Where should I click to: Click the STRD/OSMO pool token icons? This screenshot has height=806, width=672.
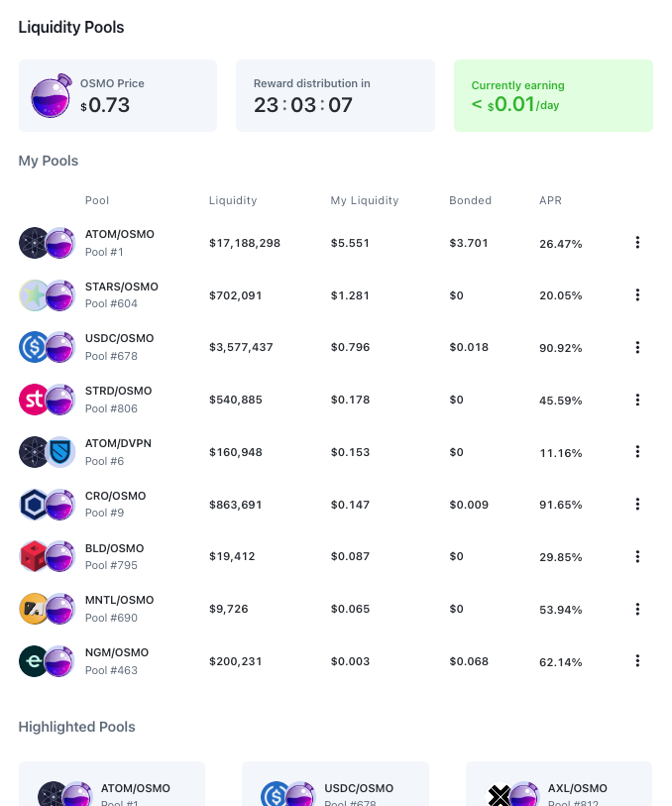point(48,400)
